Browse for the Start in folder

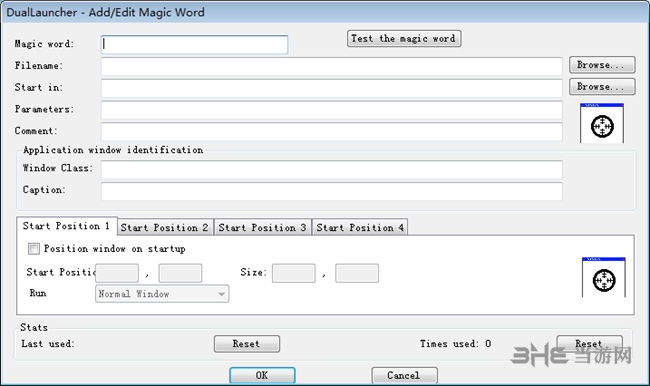pyautogui.click(x=602, y=87)
